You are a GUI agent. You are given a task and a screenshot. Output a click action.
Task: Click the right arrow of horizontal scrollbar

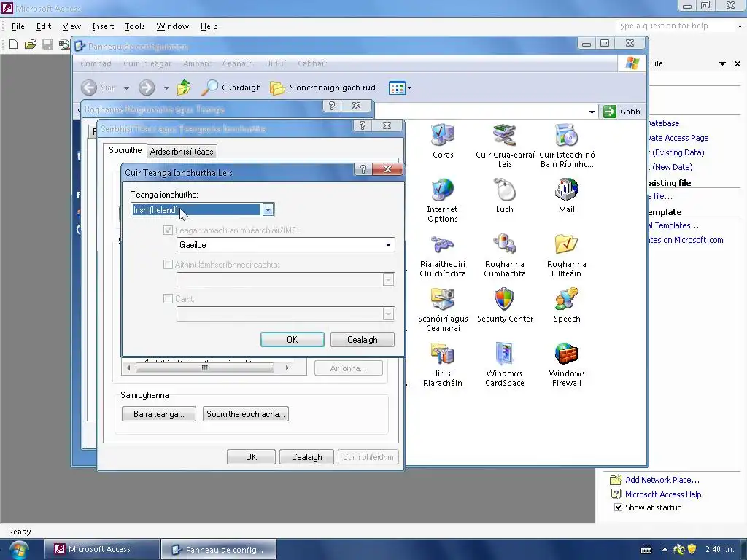[x=287, y=367]
